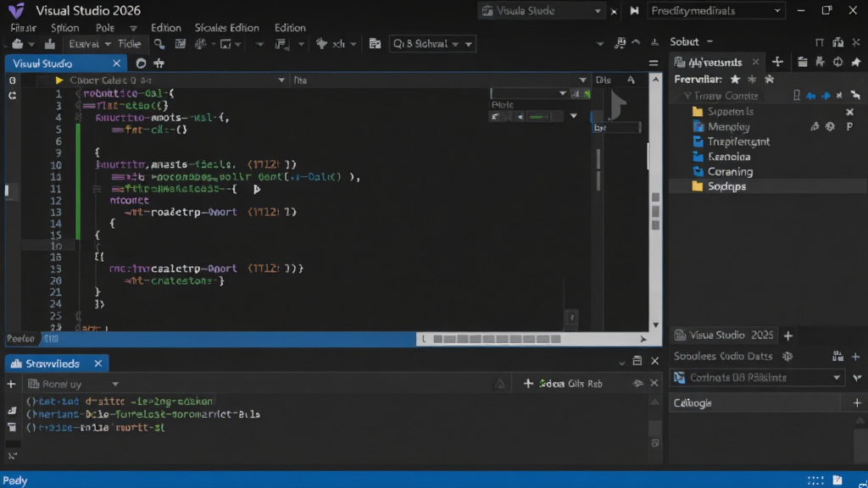Toggle the A button in editor header

click(631, 80)
